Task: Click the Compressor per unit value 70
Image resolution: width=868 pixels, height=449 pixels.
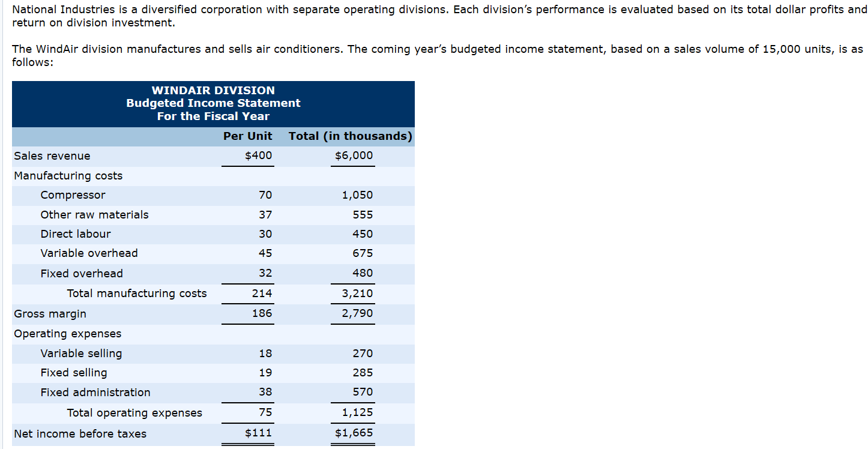Action: click(265, 195)
